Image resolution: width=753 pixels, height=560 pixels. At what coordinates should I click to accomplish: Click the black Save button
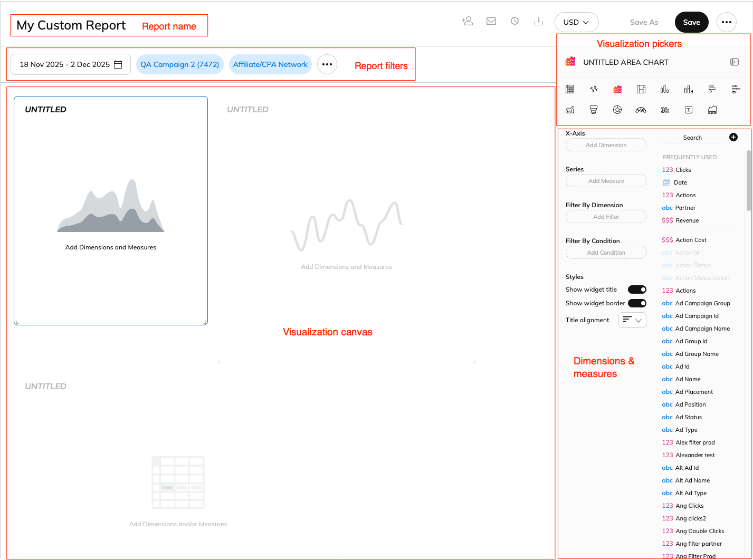point(691,22)
